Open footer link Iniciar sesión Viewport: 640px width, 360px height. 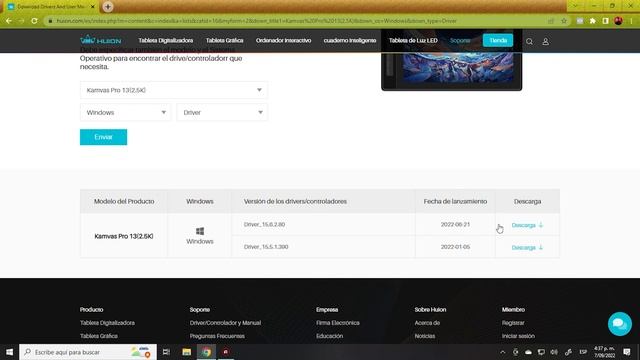[x=518, y=336]
